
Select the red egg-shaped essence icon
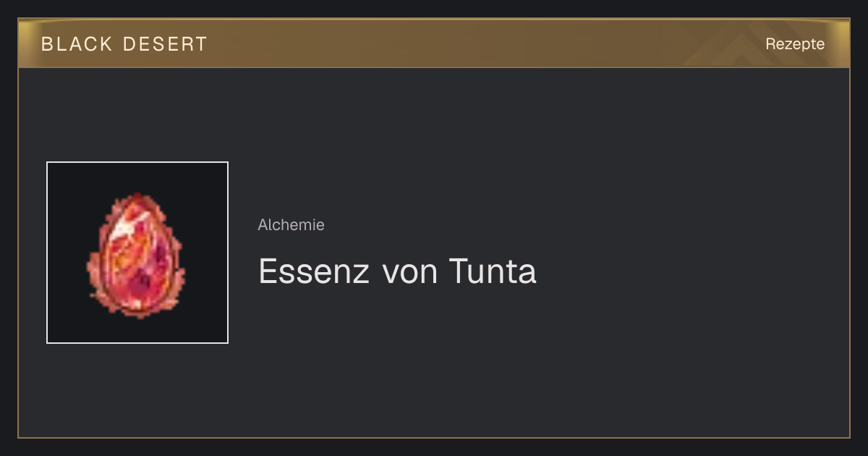point(136,255)
